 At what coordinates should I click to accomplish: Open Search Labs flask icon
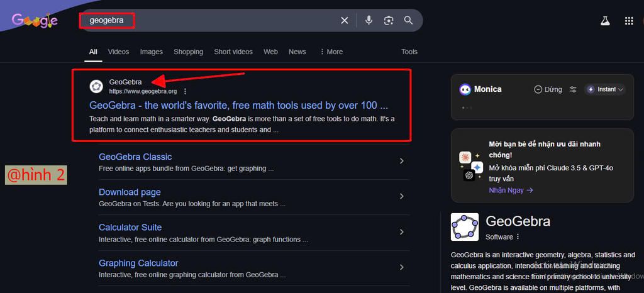click(605, 21)
